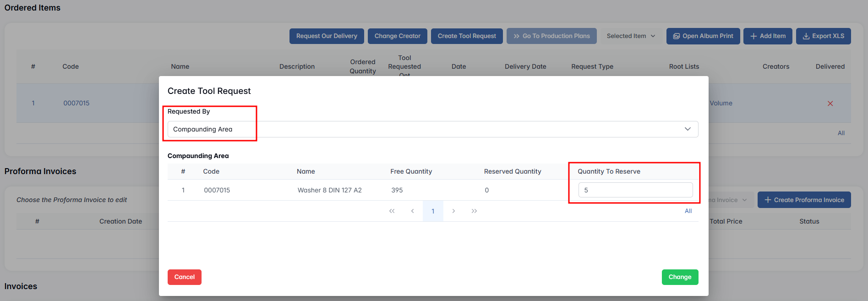The image size is (868, 301).
Task: Click Change Creator button
Action: (397, 36)
